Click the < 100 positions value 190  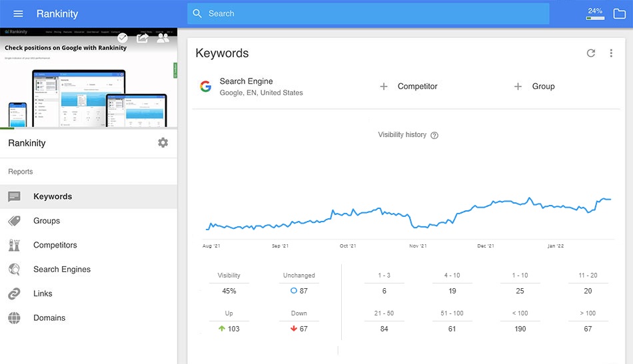pos(520,329)
